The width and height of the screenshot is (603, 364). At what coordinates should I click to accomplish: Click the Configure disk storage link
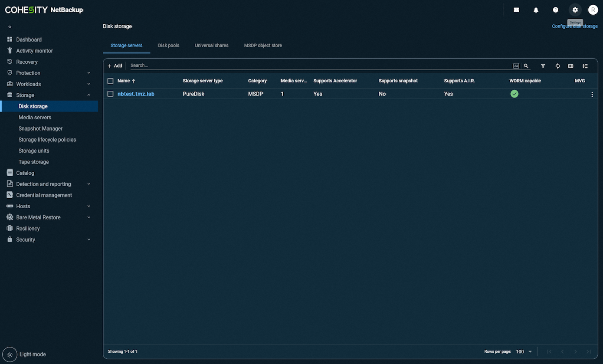click(x=575, y=26)
